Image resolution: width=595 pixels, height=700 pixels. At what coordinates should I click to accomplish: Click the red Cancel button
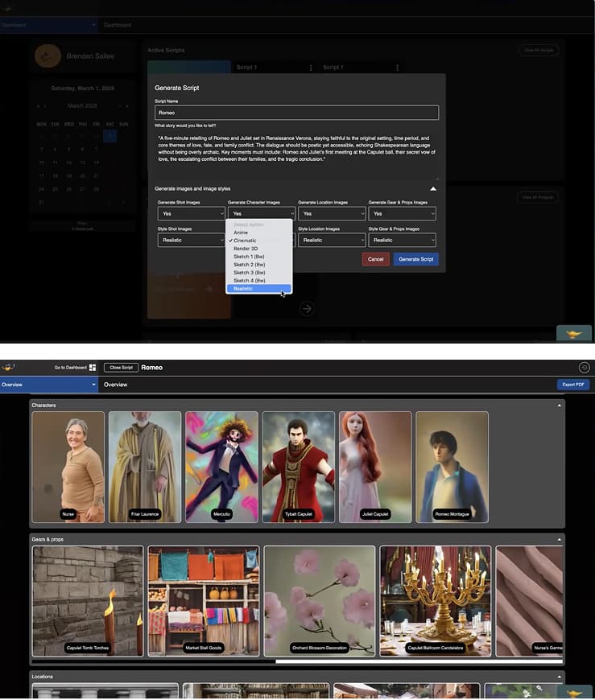[376, 259]
